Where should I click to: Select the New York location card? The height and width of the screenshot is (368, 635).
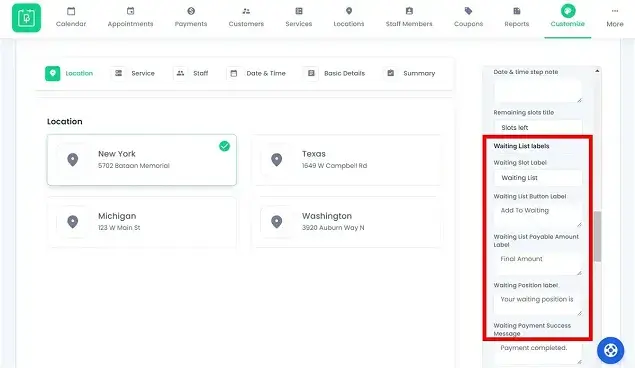tap(142, 160)
